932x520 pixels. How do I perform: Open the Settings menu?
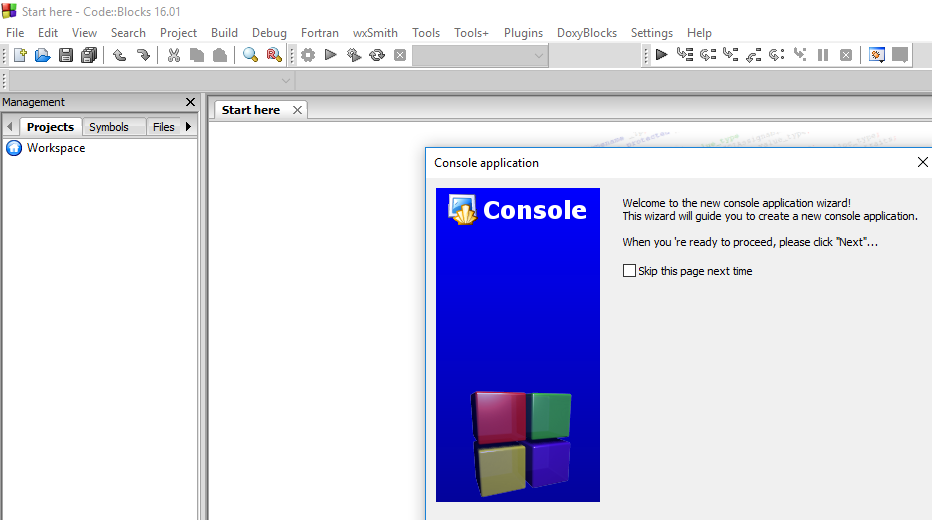(x=651, y=33)
